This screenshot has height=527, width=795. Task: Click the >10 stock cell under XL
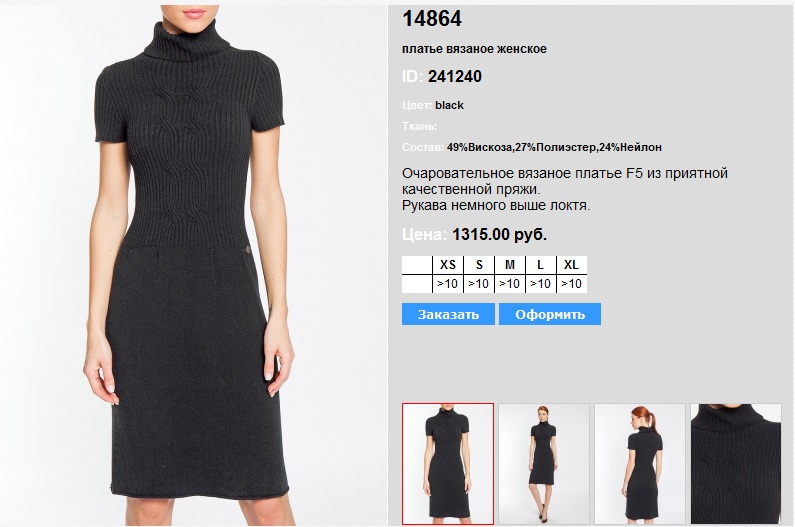pyautogui.click(x=571, y=284)
